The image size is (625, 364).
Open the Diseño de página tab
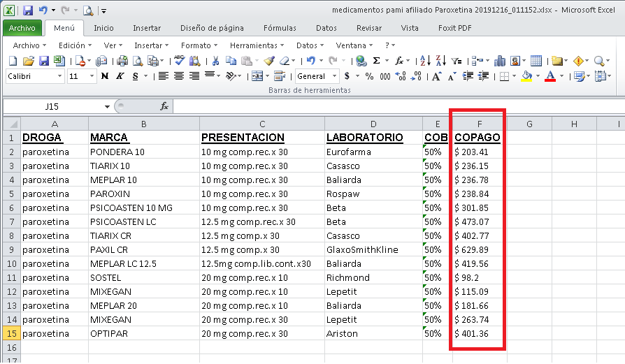click(212, 28)
